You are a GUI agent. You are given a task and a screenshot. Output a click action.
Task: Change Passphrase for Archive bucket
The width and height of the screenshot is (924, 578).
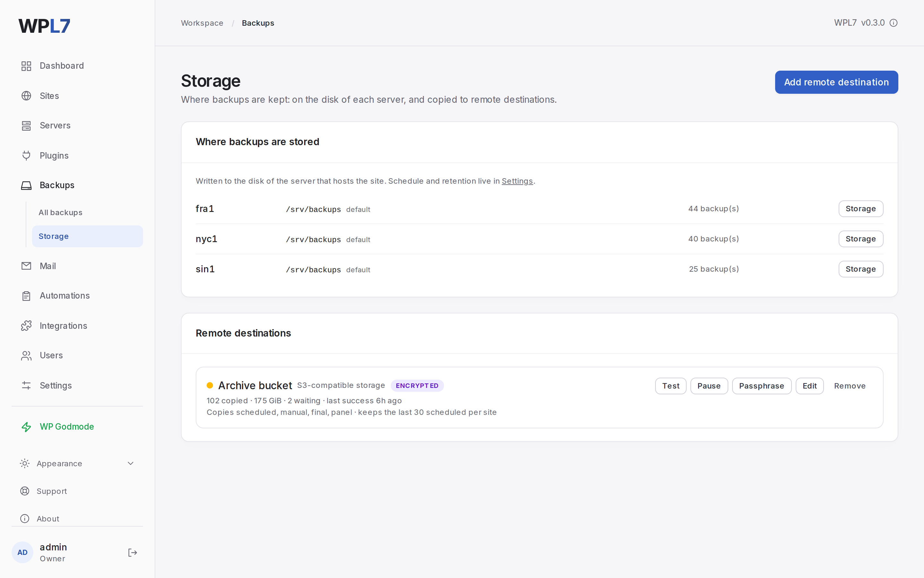coord(762,386)
